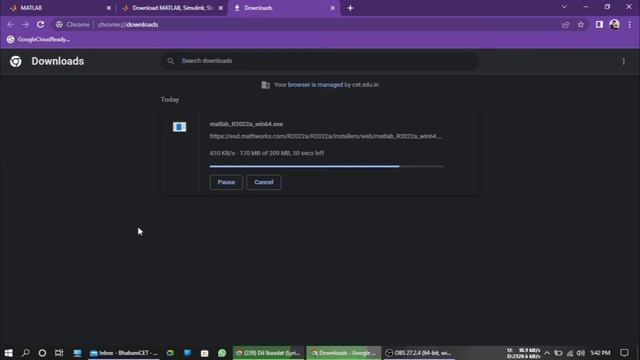This screenshot has height=360, width=640.
Task: Click the managed-browser building icon
Action: coord(265,84)
